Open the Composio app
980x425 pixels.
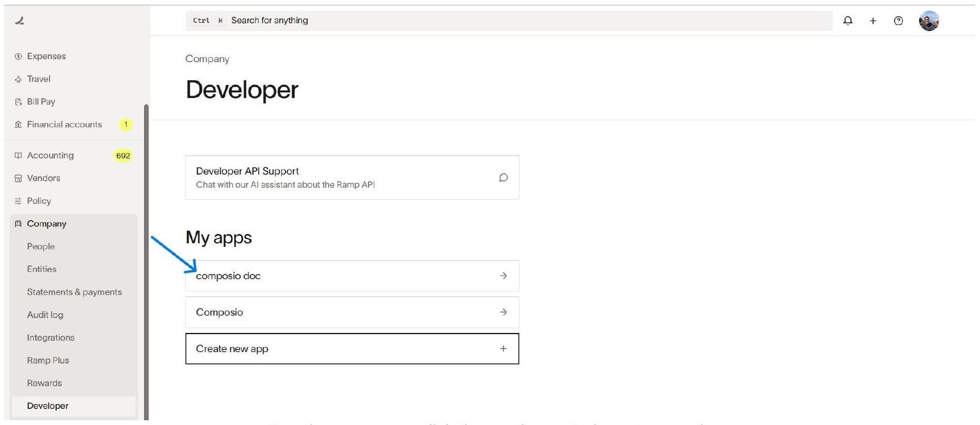[352, 312]
